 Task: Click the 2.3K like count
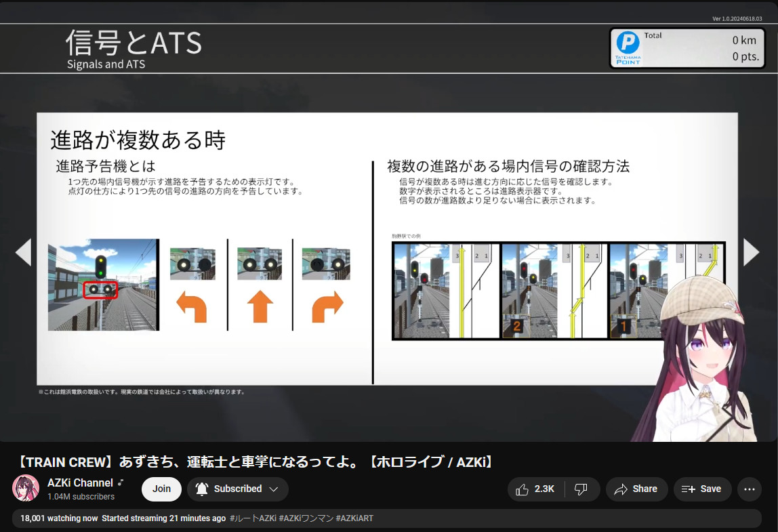[544, 489]
